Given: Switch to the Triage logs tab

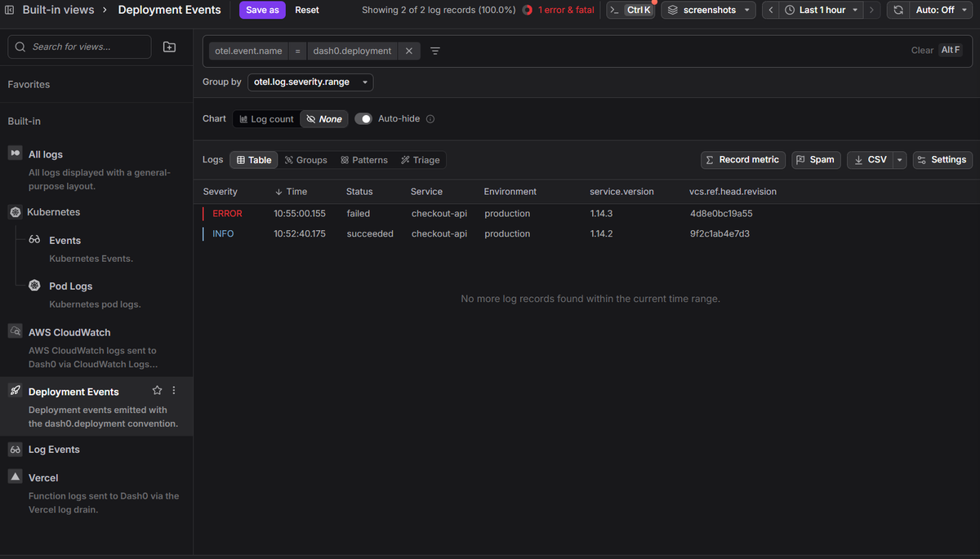Looking at the screenshot, I should point(421,160).
